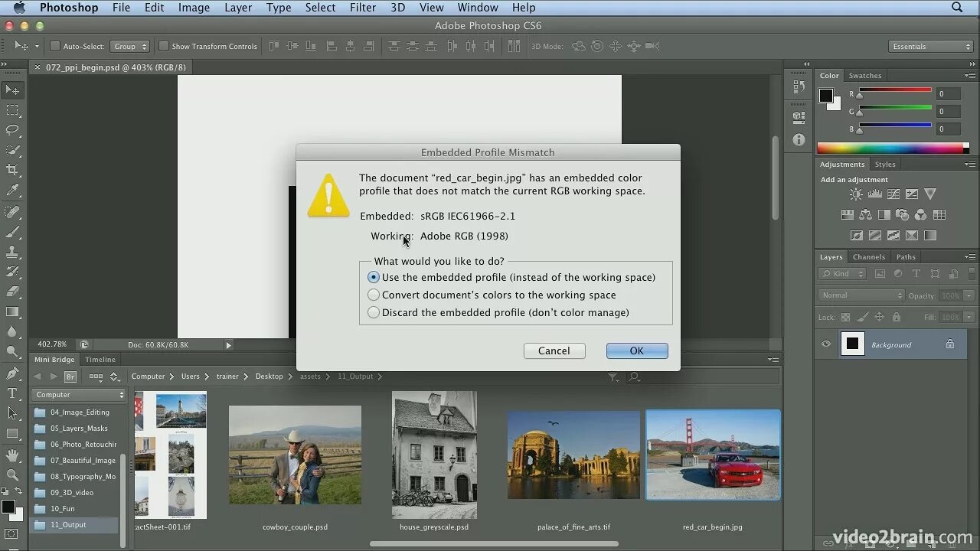Go to Users in the Mini Bridge path
This screenshot has width=980, height=551.
coord(191,377)
